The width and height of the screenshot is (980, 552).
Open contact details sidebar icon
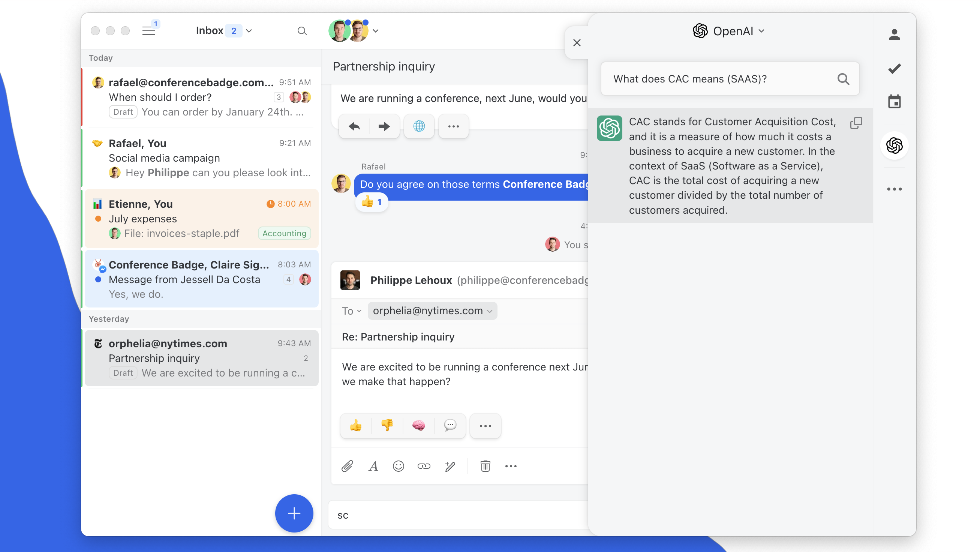pos(894,34)
